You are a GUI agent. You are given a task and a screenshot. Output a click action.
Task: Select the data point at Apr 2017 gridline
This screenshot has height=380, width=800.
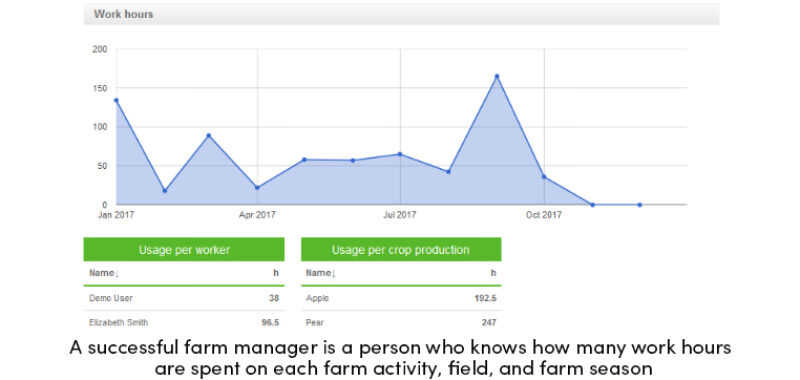257,188
